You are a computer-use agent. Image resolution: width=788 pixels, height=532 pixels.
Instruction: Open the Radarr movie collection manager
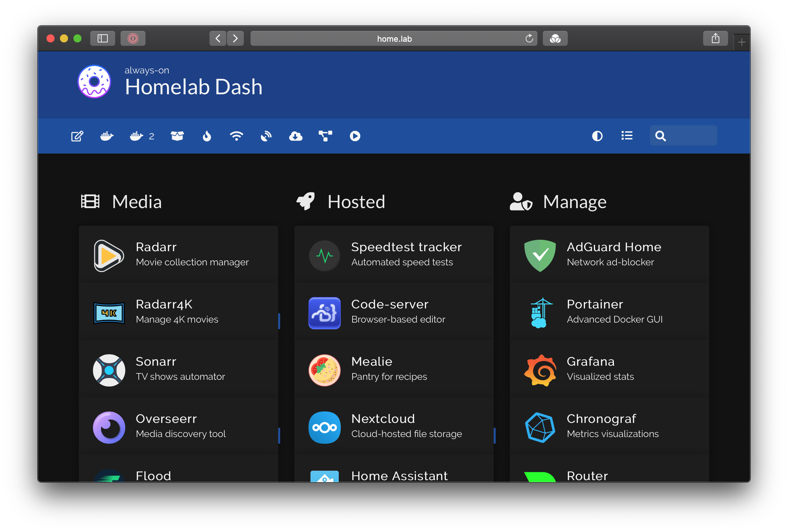coord(178,255)
